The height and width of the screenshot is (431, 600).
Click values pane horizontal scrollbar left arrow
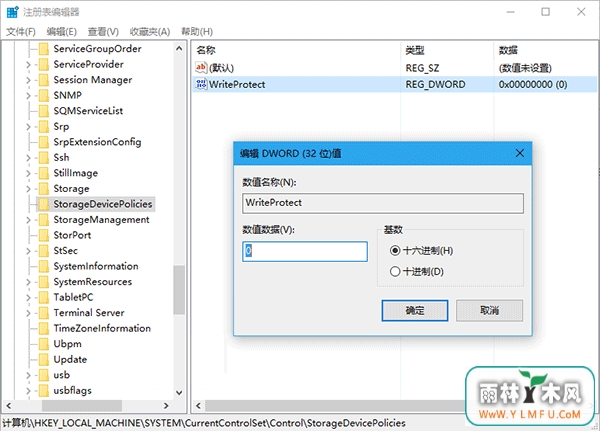click(198, 405)
